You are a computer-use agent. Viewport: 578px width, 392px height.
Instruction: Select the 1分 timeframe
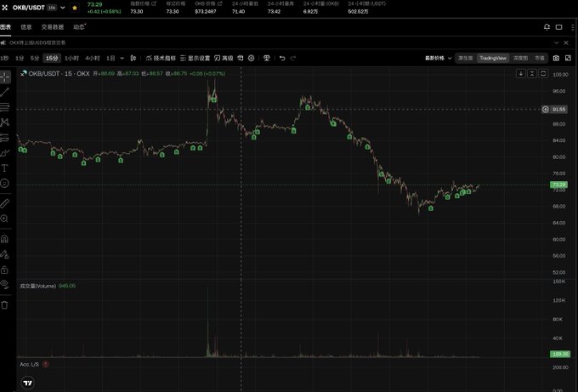20,59
